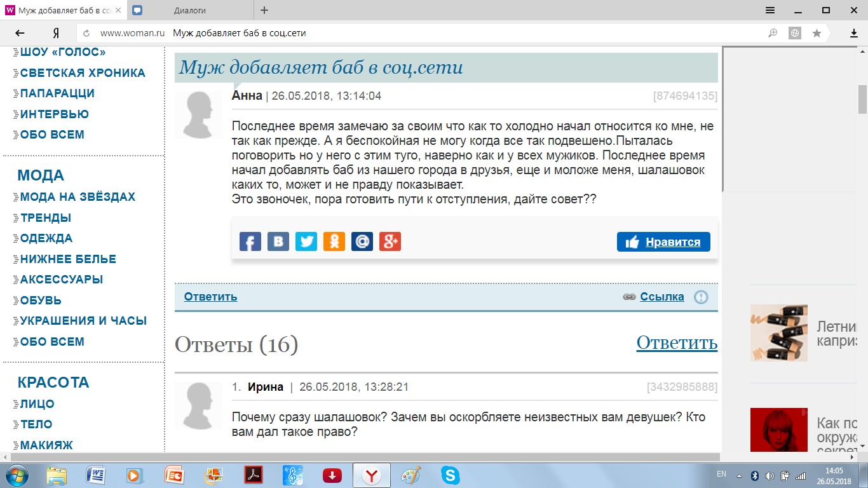Share post via Mail.ru icon

click(362, 241)
